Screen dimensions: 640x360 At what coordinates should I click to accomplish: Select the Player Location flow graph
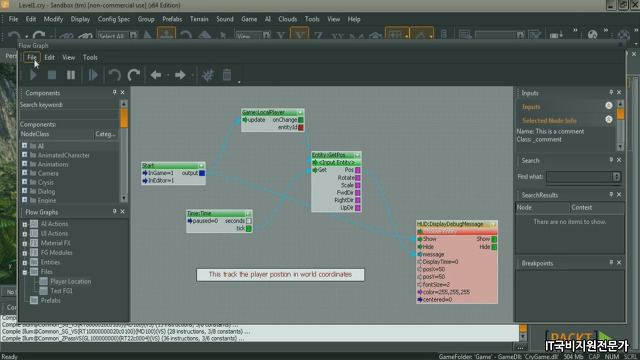pyautogui.click(x=71, y=281)
